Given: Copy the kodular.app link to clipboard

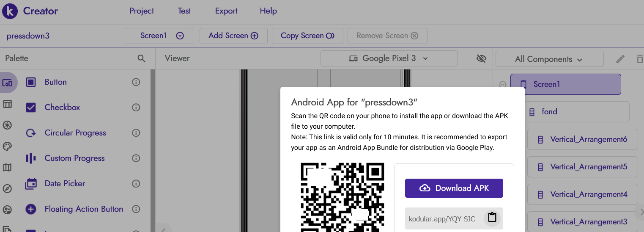Looking at the screenshot, I should pyautogui.click(x=492, y=218).
